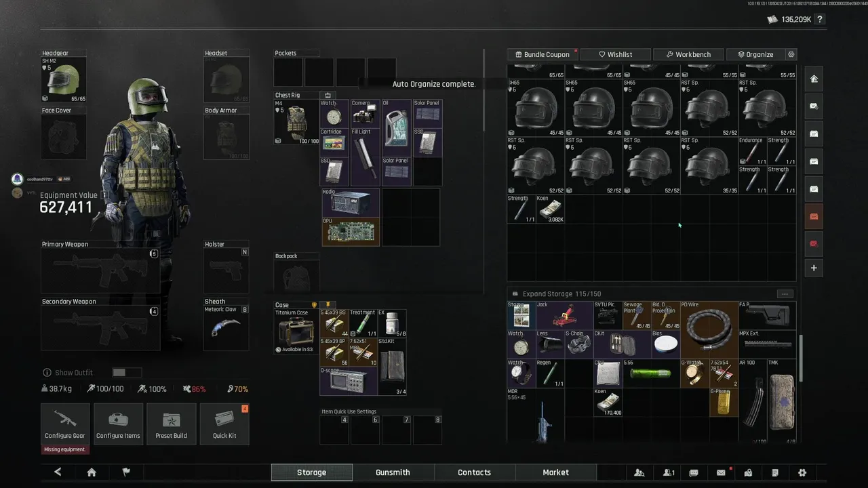Select the Oil canister in chest rig
The height and width of the screenshot is (488, 868).
pos(395,127)
